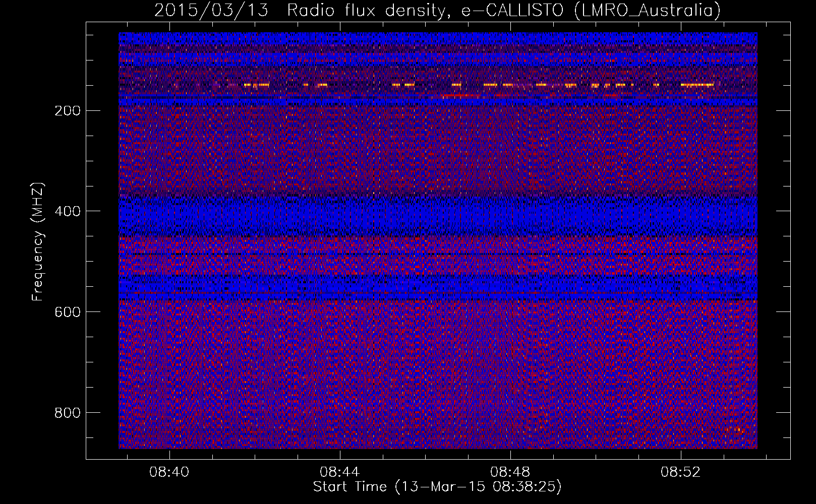Click the 08:40 time tick label
Image resolution: width=816 pixels, height=504 pixels.
tap(169, 472)
